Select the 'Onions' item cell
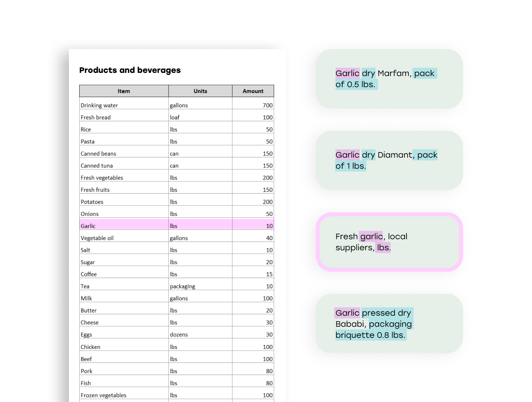 pos(124,212)
